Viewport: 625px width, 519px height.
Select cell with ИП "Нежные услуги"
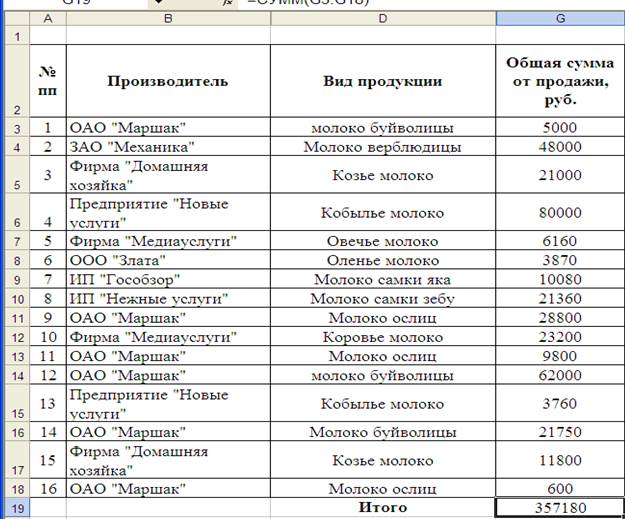168,298
